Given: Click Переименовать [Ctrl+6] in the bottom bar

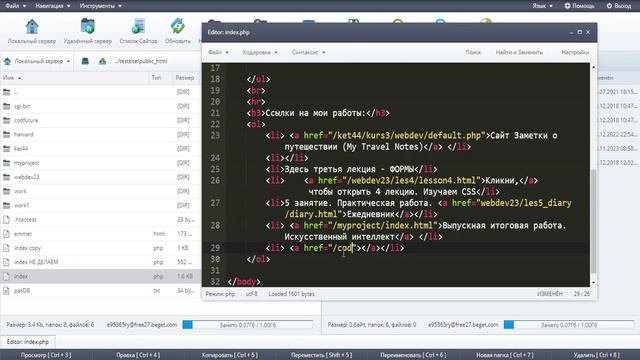Looking at the screenshot, I should click(x=413, y=355).
